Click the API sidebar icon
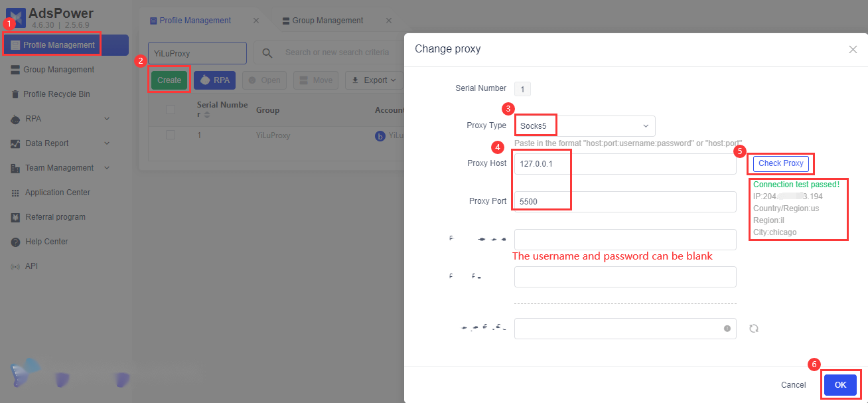 pos(15,266)
